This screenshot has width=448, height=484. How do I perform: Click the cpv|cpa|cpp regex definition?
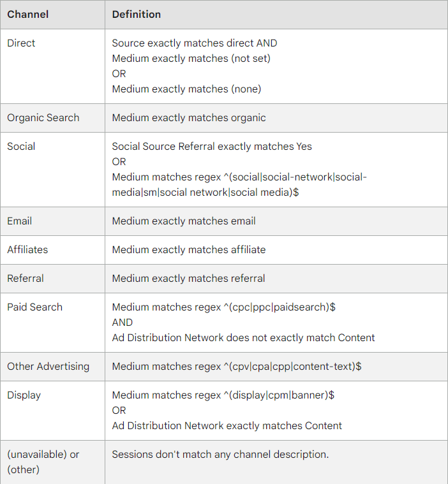[237, 367]
